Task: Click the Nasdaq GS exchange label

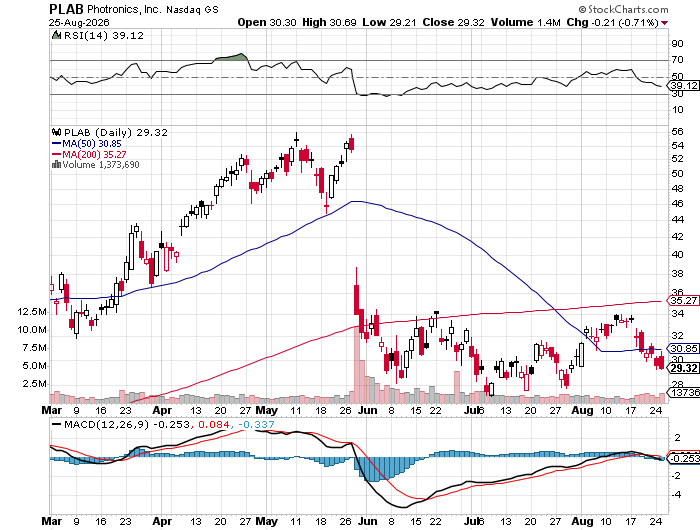Action: tap(192, 10)
